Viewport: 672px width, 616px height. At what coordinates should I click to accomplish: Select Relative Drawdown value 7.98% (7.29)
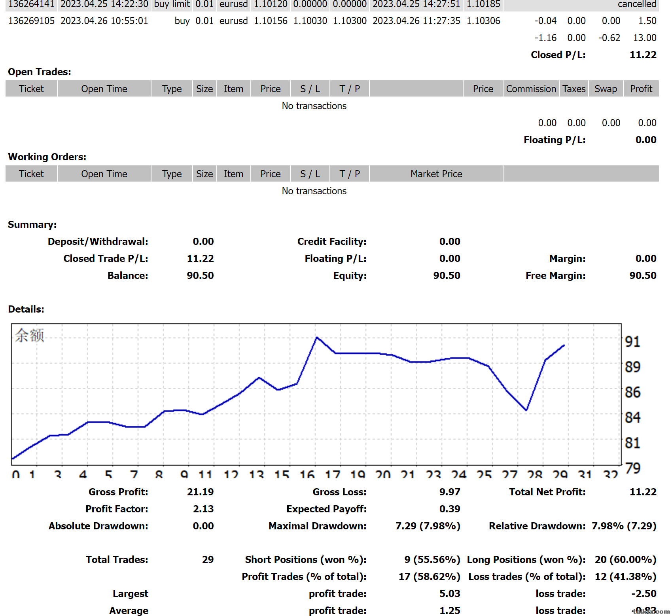(x=624, y=526)
